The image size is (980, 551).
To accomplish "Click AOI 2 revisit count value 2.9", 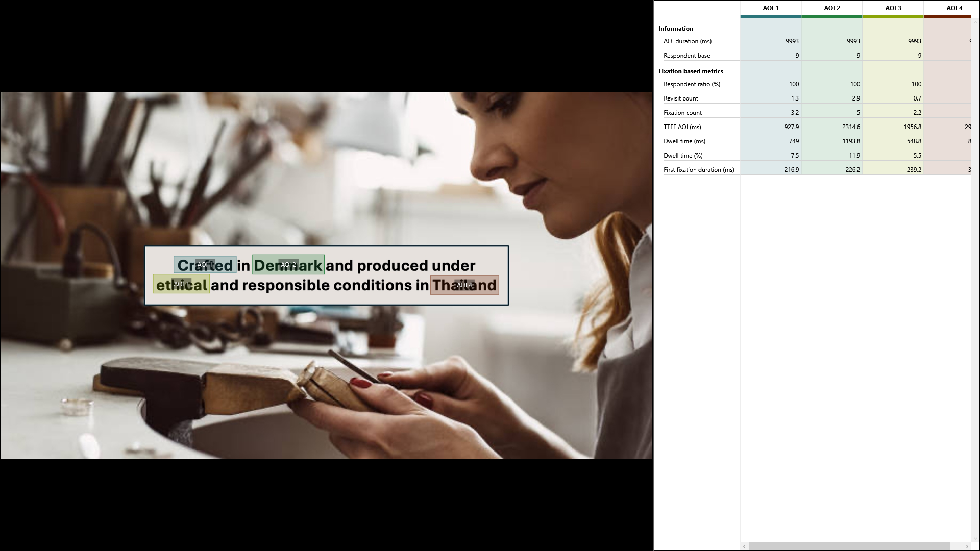I will point(856,98).
